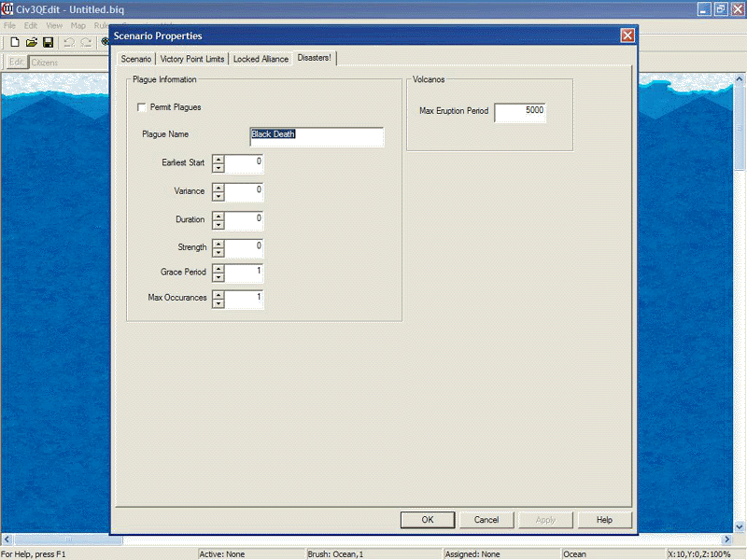Increase Earliest Start with up arrow
The height and width of the screenshot is (560, 747).
218,159
